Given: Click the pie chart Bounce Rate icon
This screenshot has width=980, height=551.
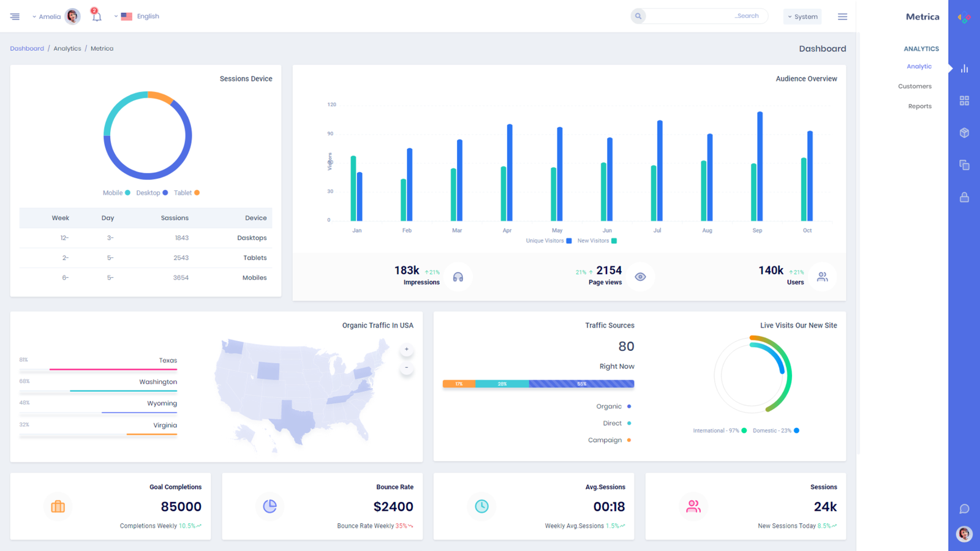Looking at the screenshot, I should pyautogui.click(x=269, y=506).
